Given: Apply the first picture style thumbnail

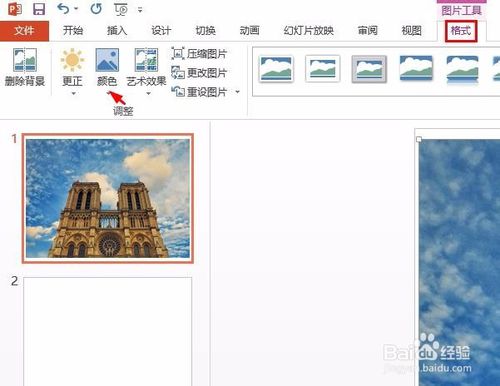Looking at the screenshot, I should tap(276, 69).
